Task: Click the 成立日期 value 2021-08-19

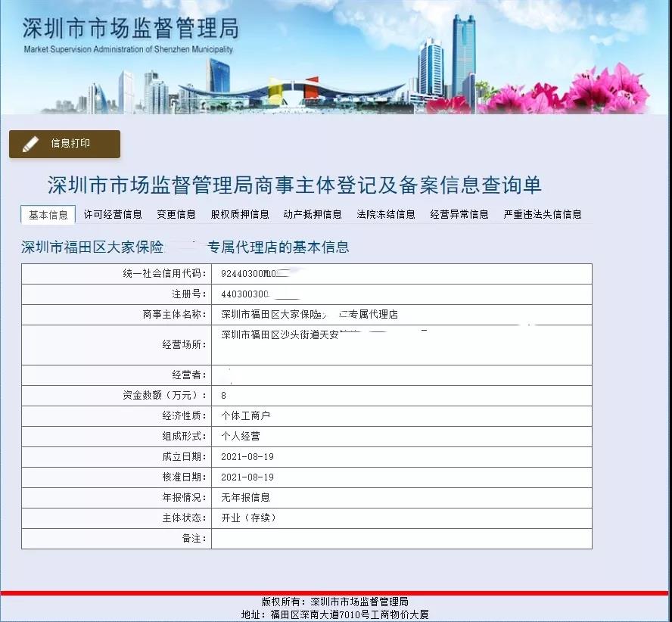Action: tap(247, 457)
